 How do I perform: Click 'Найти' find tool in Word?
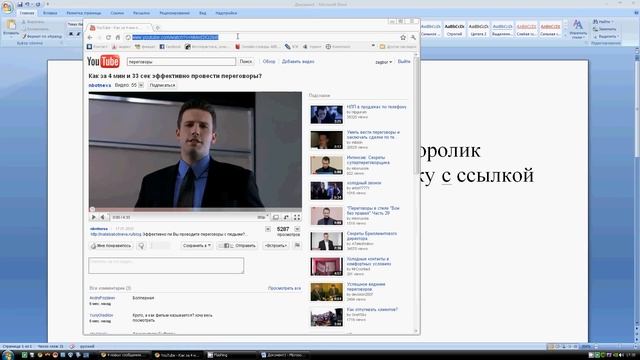tap(604, 22)
